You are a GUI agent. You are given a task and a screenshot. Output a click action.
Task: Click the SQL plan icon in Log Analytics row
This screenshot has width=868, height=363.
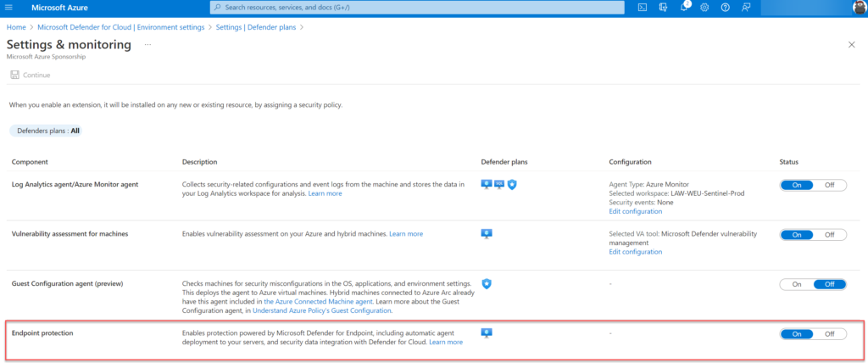[499, 185]
